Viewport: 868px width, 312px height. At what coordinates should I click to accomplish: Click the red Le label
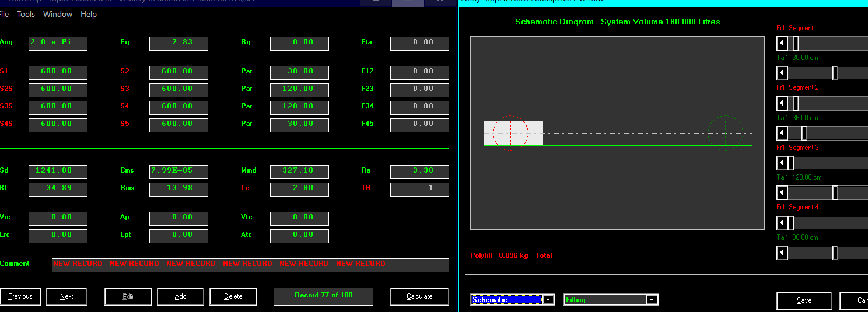pyautogui.click(x=245, y=188)
